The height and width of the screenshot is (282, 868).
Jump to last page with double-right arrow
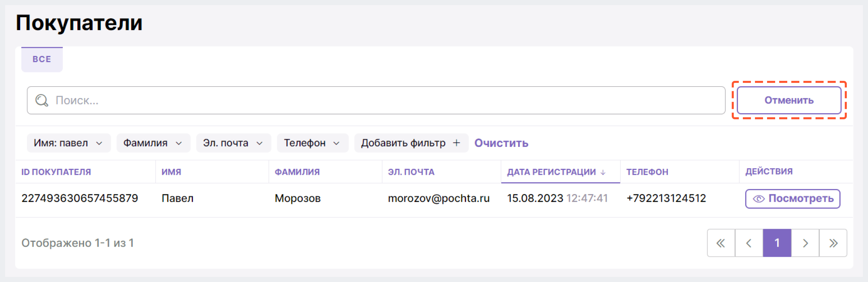833,243
